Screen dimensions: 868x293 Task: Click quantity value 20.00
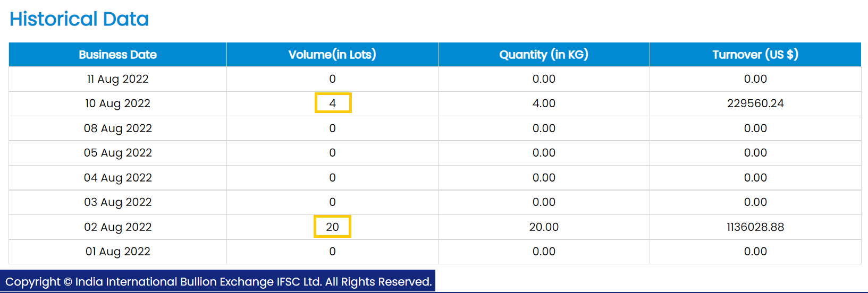[x=544, y=227]
